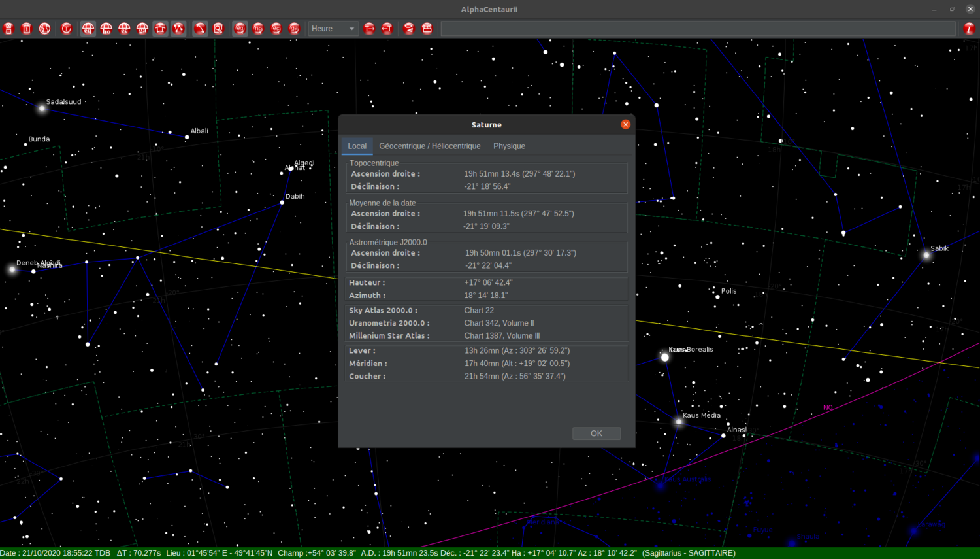
Task: Open the calendar tool icon on the toolbar
Action: click(427, 28)
